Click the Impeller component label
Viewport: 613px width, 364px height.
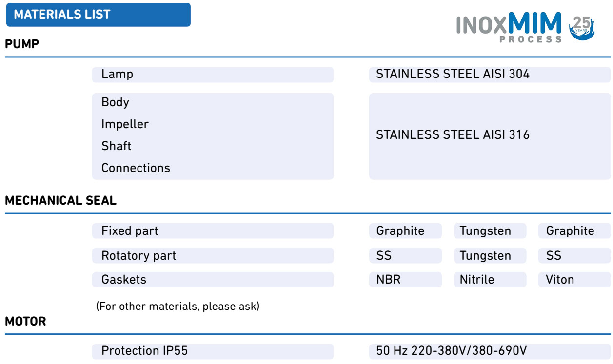(125, 124)
